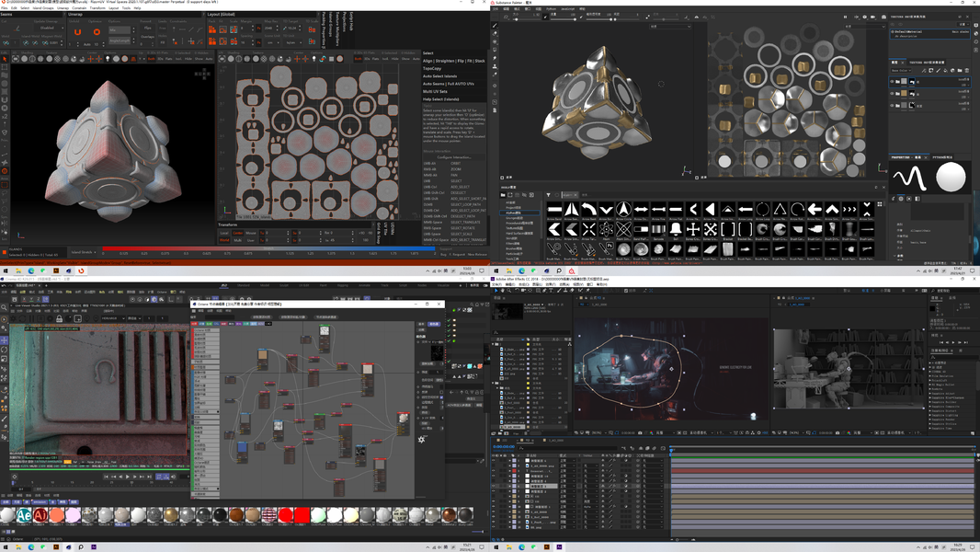Open the Mix dropdown in RizomUV Unwrap

(x=120, y=29)
